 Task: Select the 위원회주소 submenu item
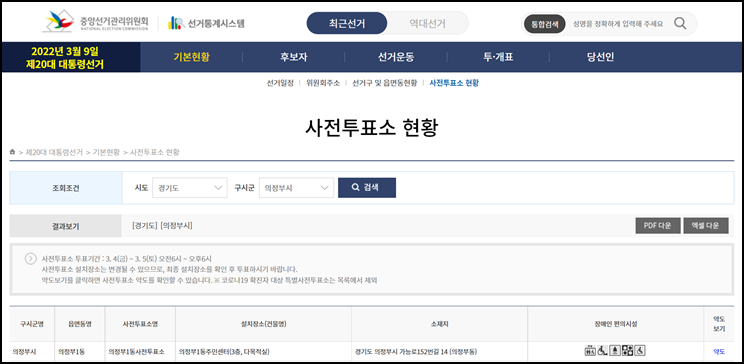323,83
